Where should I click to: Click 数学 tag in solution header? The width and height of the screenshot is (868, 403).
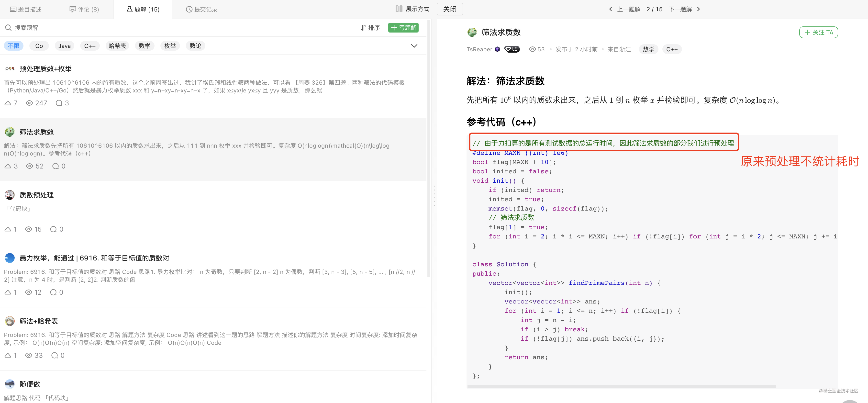(648, 50)
